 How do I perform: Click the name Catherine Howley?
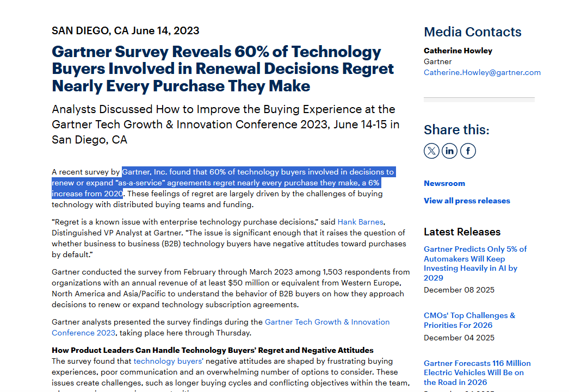[x=458, y=51]
